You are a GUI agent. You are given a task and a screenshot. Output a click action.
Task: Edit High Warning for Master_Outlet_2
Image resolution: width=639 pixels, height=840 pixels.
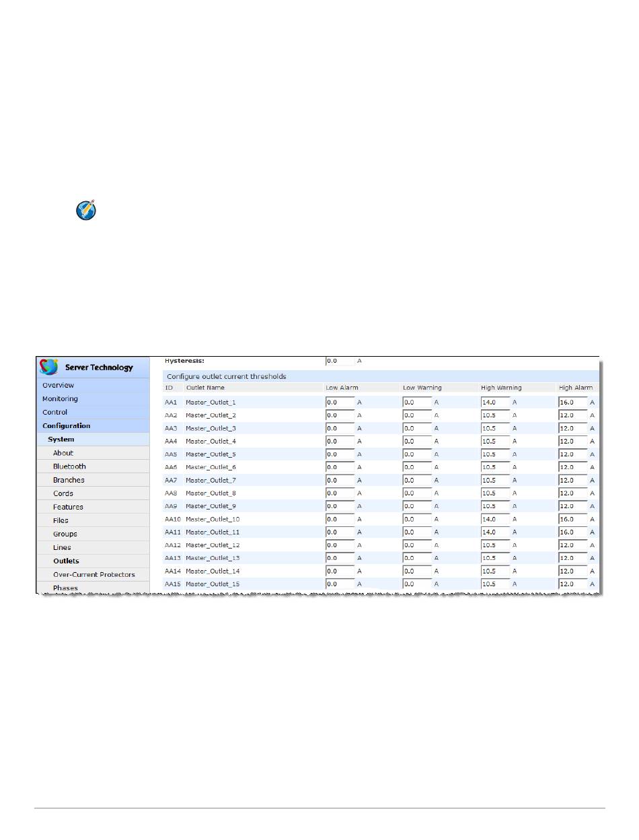point(495,415)
